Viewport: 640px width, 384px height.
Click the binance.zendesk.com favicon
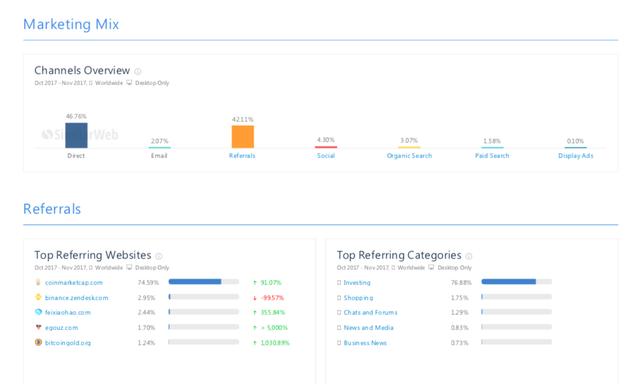coord(38,297)
